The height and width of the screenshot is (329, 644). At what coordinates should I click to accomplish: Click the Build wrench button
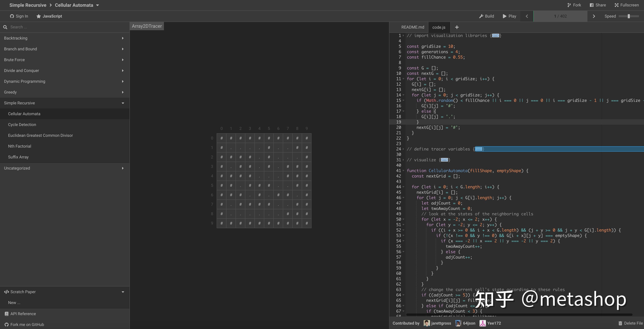click(x=486, y=16)
